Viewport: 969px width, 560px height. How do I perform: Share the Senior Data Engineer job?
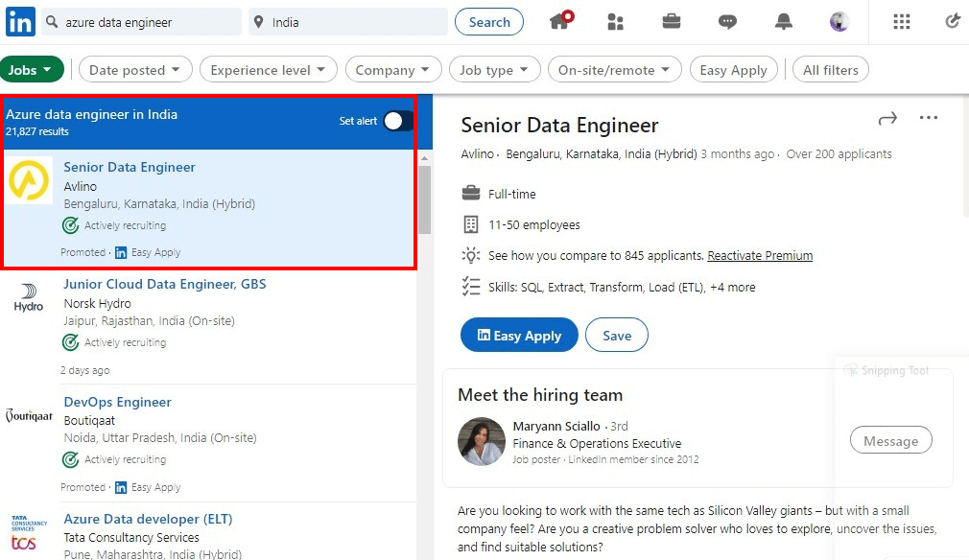(887, 118)
